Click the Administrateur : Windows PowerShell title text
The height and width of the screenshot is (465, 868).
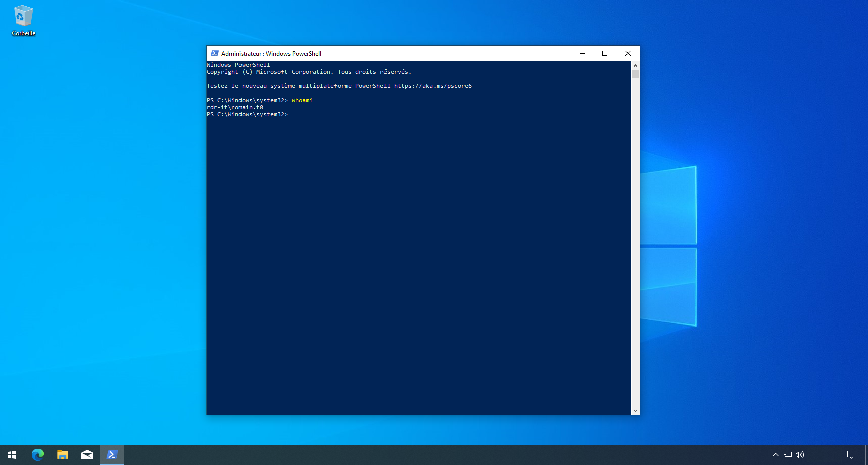pyautogui.click(x=271, y=53)
